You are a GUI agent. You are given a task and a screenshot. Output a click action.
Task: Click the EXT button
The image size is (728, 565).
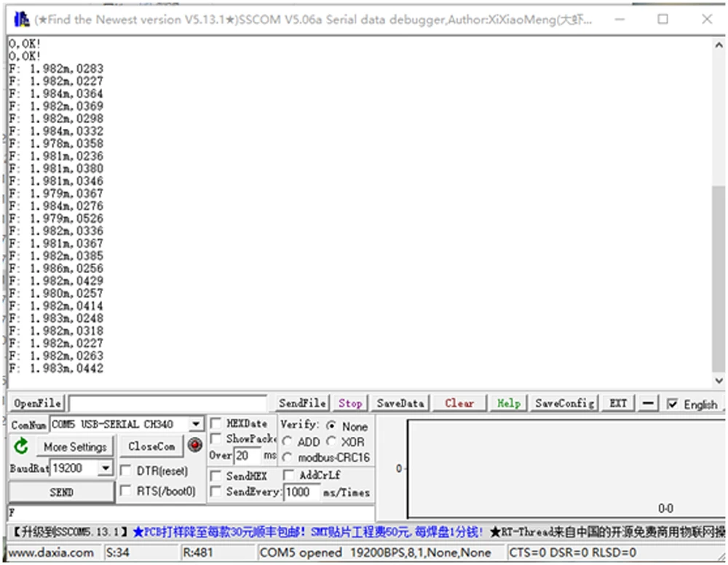618,403
